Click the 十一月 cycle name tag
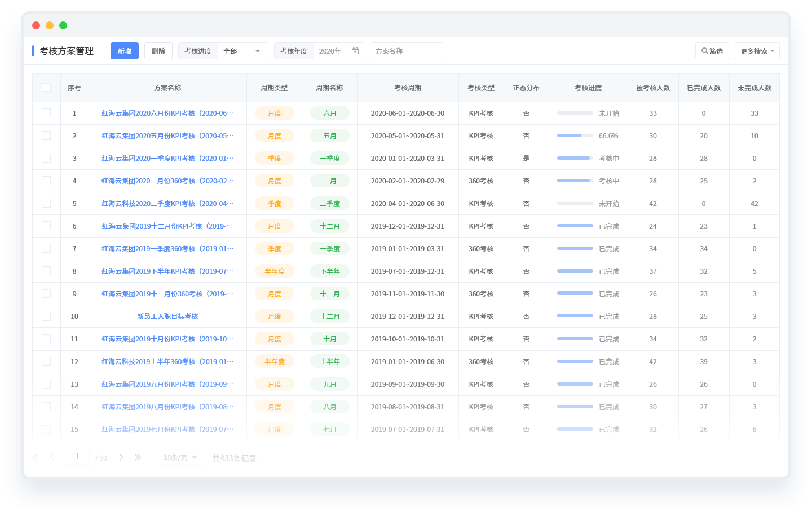Screen dimensions: 812x508 [330, 294]
